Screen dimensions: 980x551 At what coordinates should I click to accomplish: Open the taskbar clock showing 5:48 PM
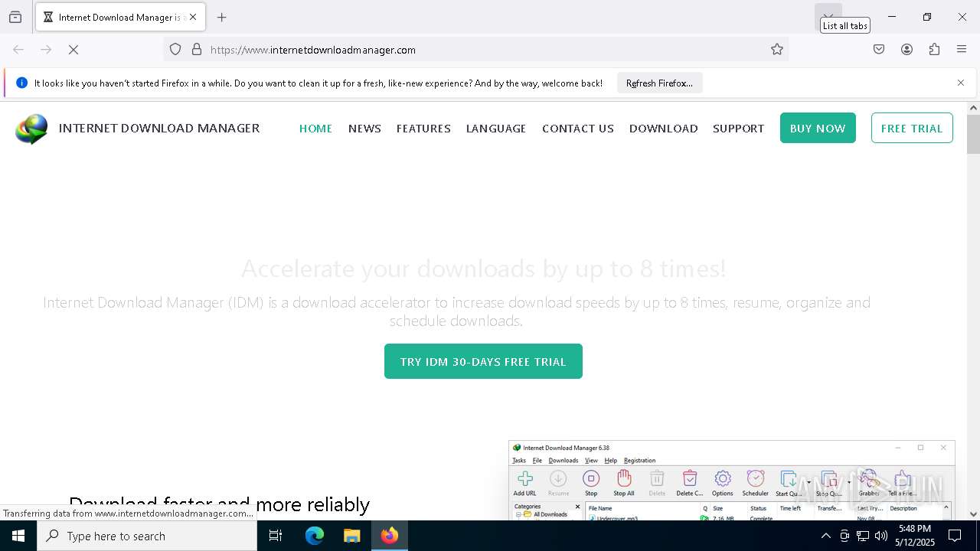pyautogui.click(x=915, y=536)
